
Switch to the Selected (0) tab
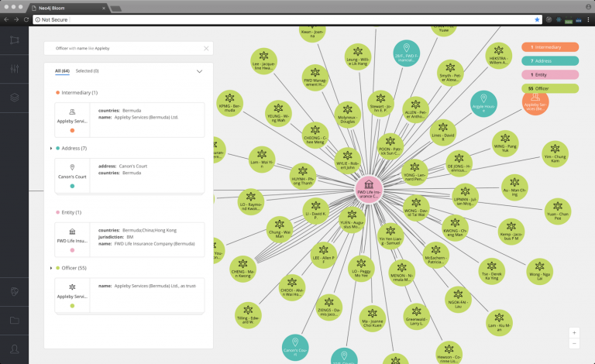point(87,71)
